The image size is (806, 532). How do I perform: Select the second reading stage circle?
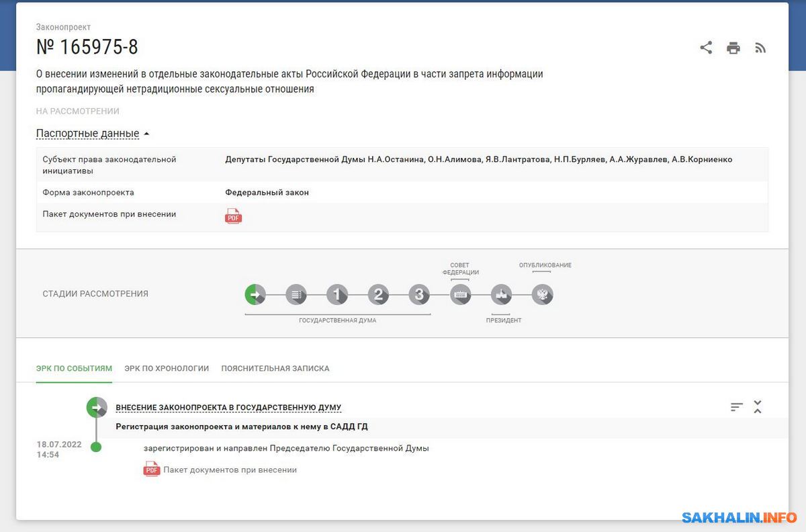click(x=378, y=294)
